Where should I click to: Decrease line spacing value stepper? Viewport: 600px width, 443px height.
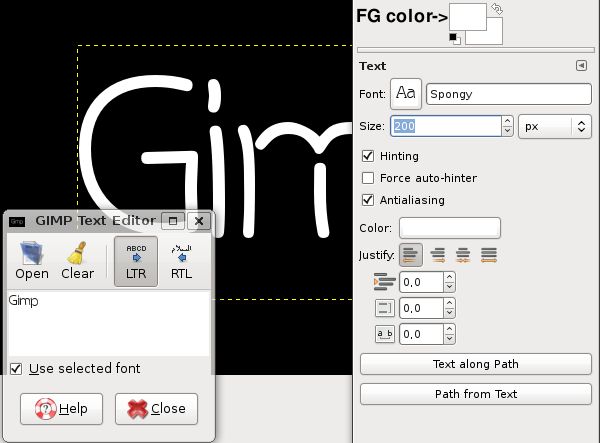click(450, 313)
